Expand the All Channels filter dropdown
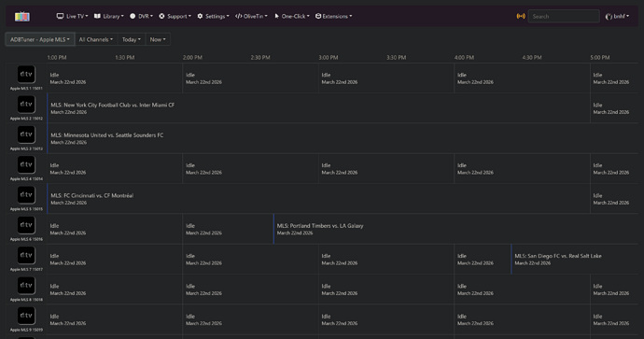Image resolution: width=644 pixels, height=339 pixels. coord(96,39)
